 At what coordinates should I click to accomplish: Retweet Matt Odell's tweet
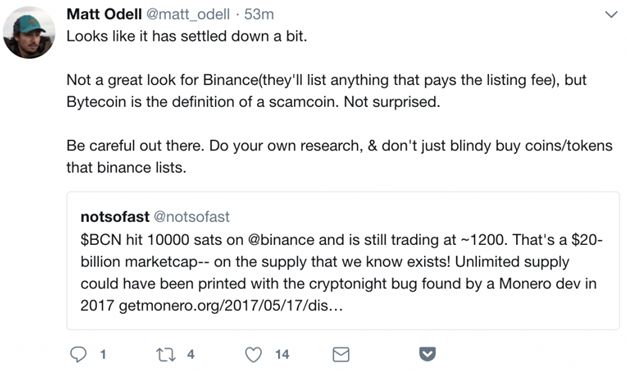pyautogui.click(x=166, y=355)
